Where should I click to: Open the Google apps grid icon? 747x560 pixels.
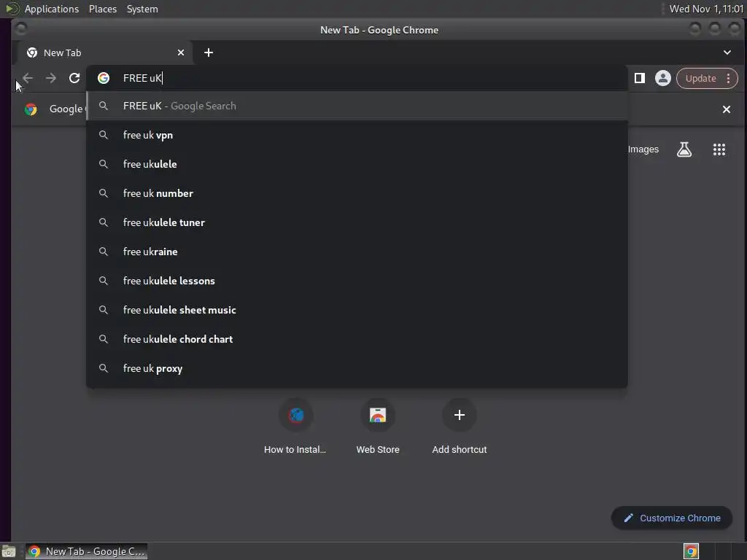pyautogui.click(x=719, y=149)
